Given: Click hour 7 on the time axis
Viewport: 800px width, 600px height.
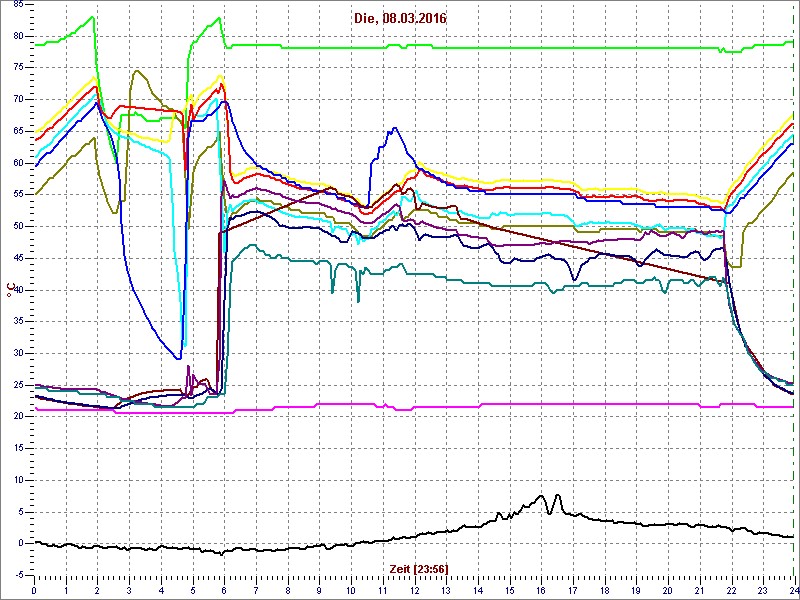Looking at the screenshot, I should (256, 590).
